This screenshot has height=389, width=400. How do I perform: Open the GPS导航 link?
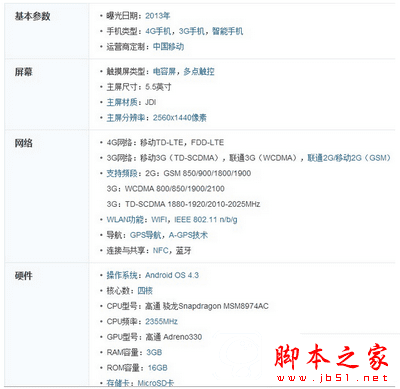(146, 235)
